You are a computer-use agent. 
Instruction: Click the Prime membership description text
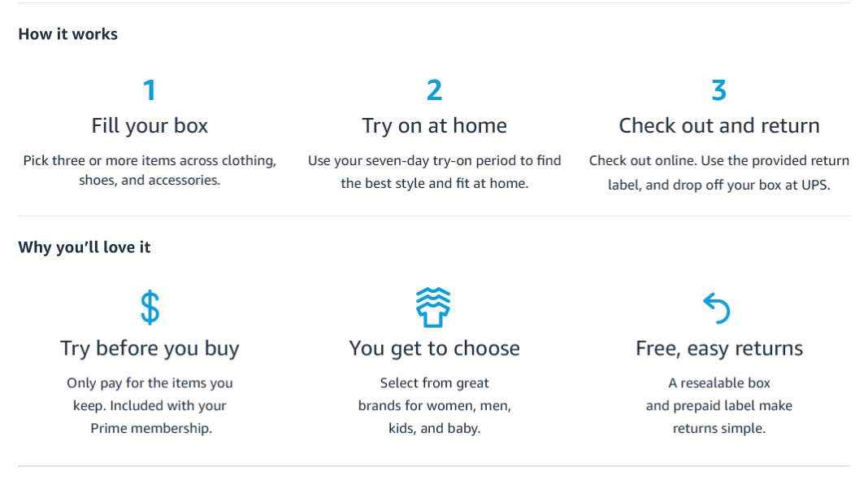(x=150, y=406)
